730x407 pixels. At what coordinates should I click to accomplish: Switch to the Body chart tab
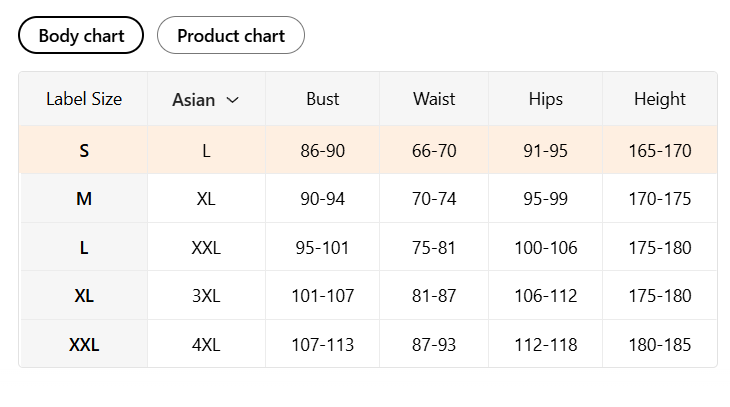click(81, 35)
